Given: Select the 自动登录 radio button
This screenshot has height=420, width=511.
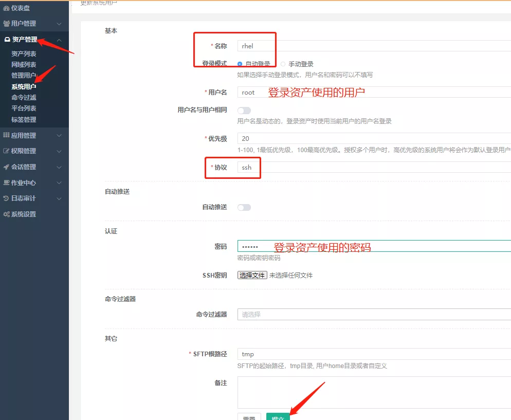Looking at the screenshot, I should [240, 64].
